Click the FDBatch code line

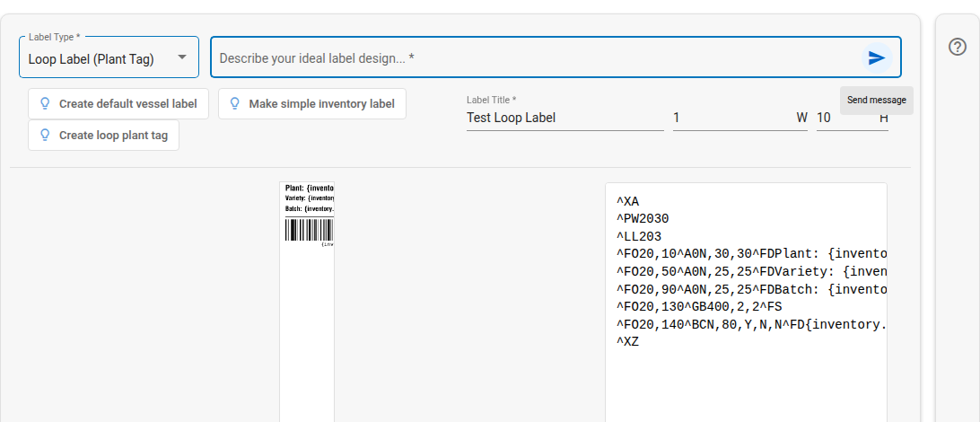tap(751, 289)
